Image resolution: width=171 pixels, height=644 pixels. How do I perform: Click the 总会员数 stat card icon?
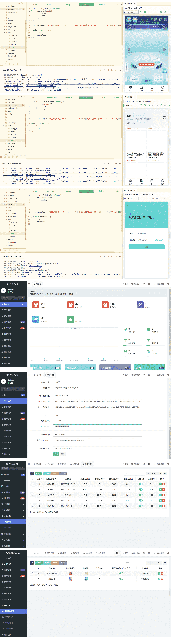[105, 305]
